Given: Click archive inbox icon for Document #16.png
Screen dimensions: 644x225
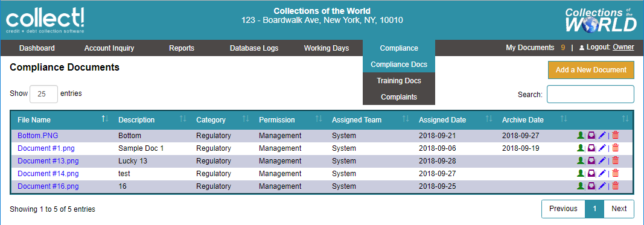Looking at the screenshot, I should click(x=591, y=186).
